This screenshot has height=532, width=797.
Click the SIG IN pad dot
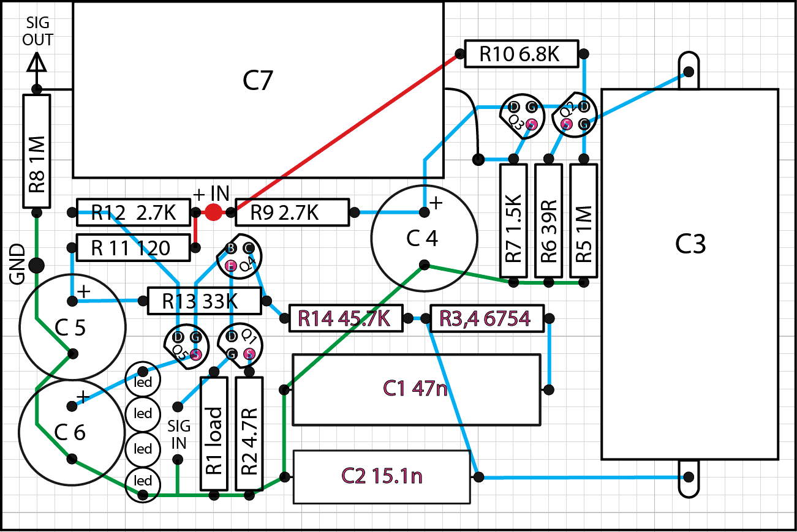(178, 406)
